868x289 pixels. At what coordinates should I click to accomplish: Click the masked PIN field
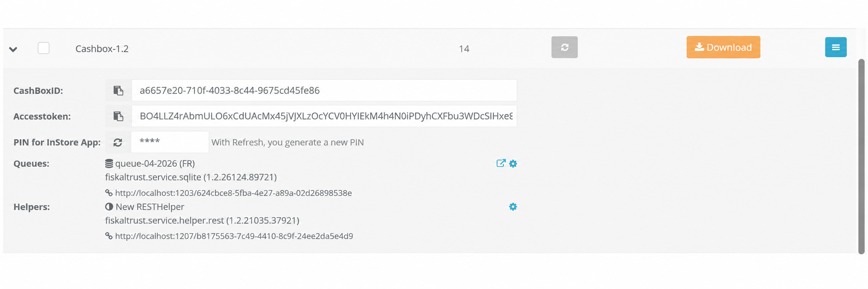170,142
